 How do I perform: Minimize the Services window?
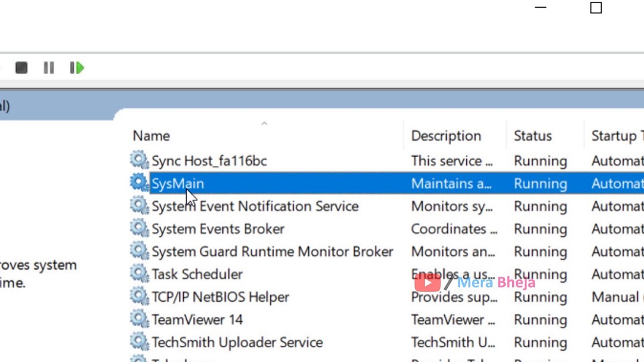[x=541, y=8]
